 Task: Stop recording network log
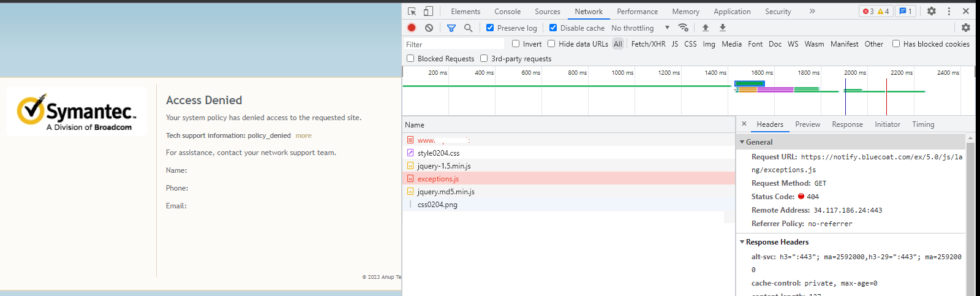click(412, 28)
